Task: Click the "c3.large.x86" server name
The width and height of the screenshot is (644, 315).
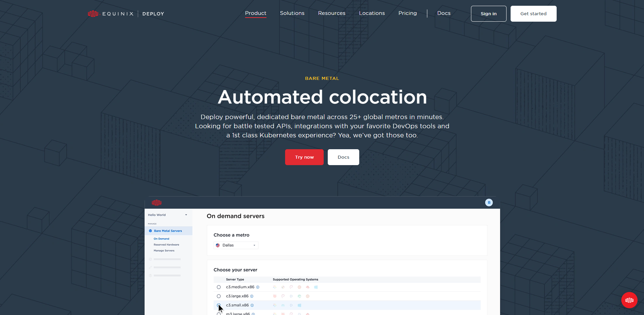Action: click(x=237, y=296)
